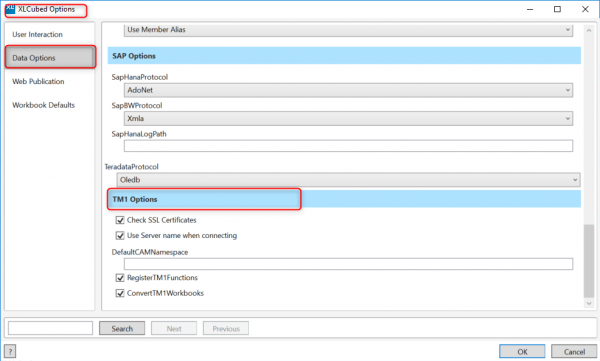The image size is (600, 361).
Task: Click the scrollbar up arrow
Action: (589, 30)
